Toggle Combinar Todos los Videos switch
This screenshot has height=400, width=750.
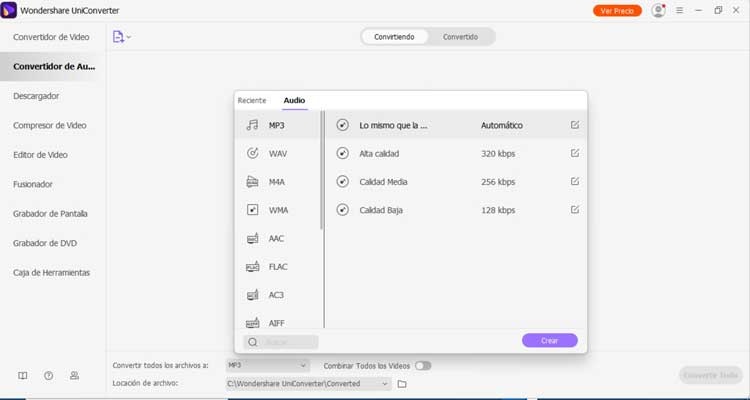click(x=423, y=366)
